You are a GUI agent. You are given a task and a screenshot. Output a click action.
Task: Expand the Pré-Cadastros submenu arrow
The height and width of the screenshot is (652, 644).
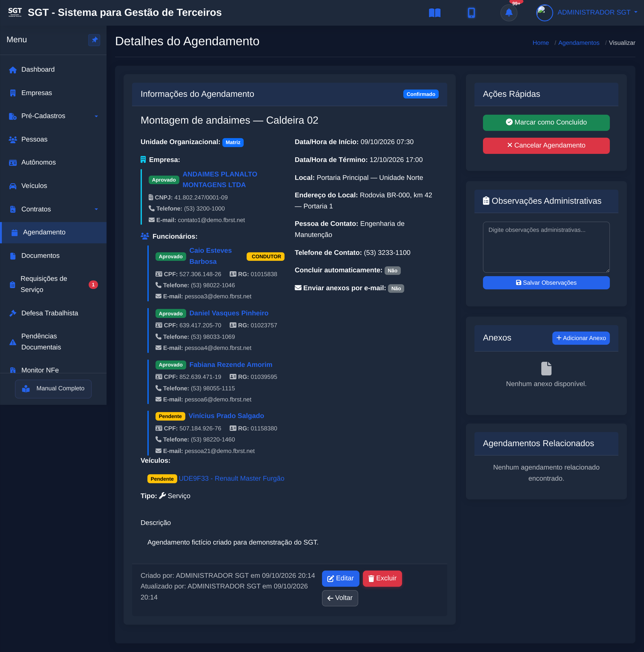(96, 116)
